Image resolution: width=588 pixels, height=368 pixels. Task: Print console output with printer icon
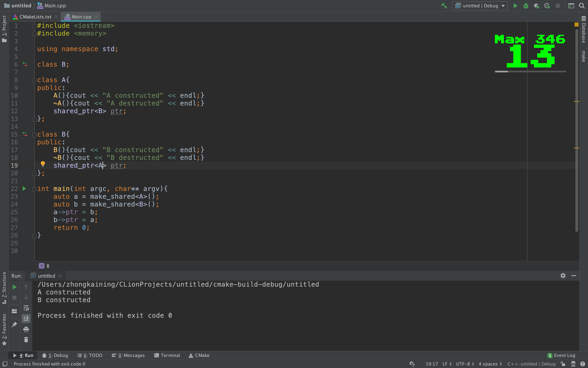tap(26, 329)
